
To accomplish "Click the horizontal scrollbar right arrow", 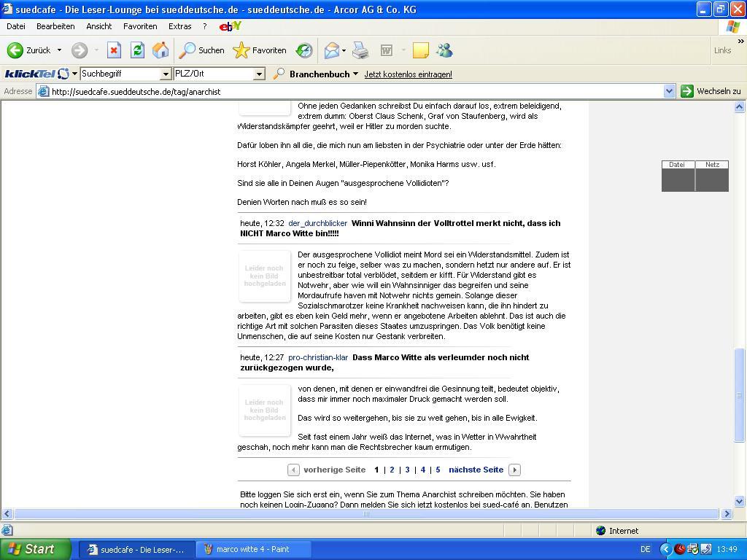I will point(727,514).
